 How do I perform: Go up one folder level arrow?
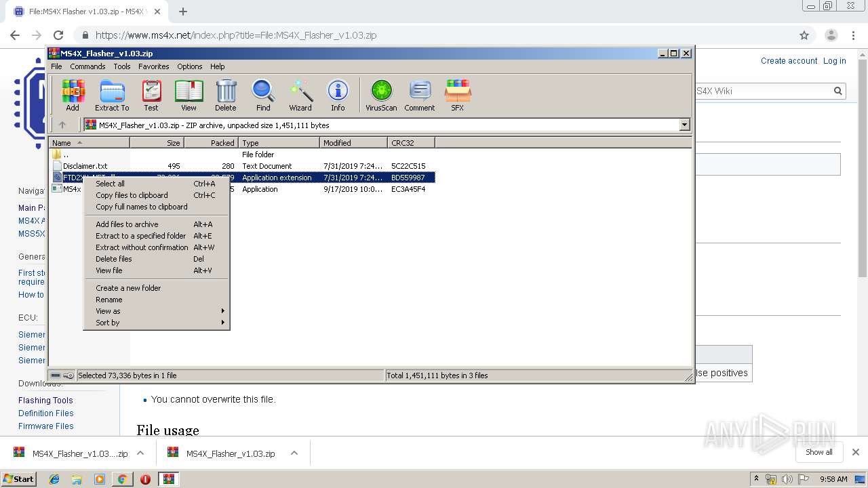pyautogui.click(x=62, y=125)
